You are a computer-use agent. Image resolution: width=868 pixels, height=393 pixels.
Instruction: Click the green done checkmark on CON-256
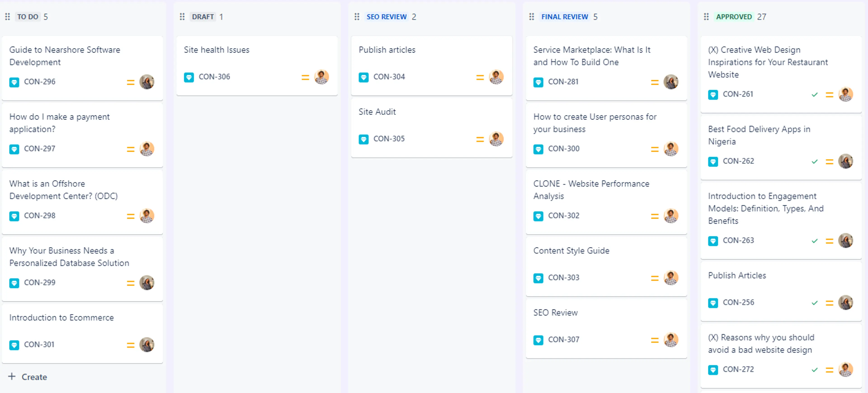(814, 302)
